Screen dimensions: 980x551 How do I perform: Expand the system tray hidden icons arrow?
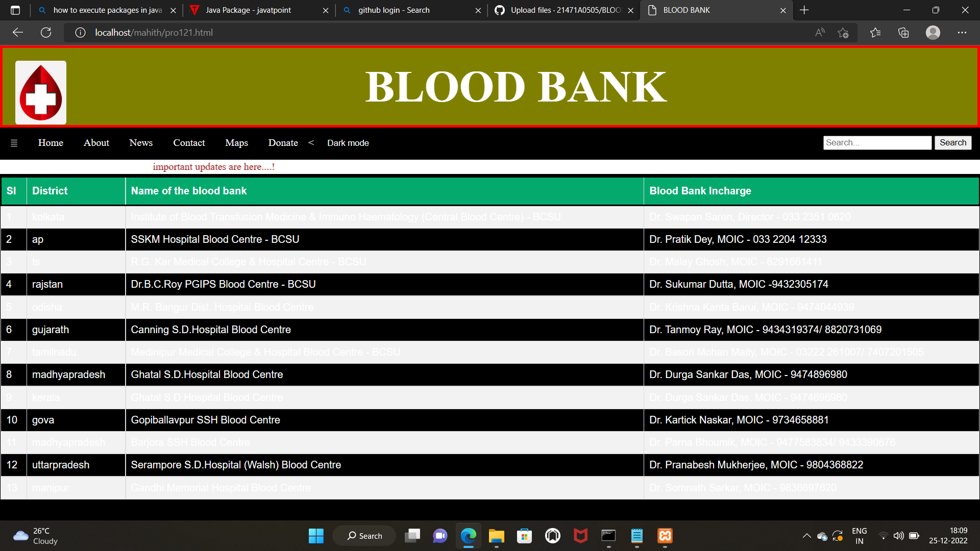coord(807,536)
